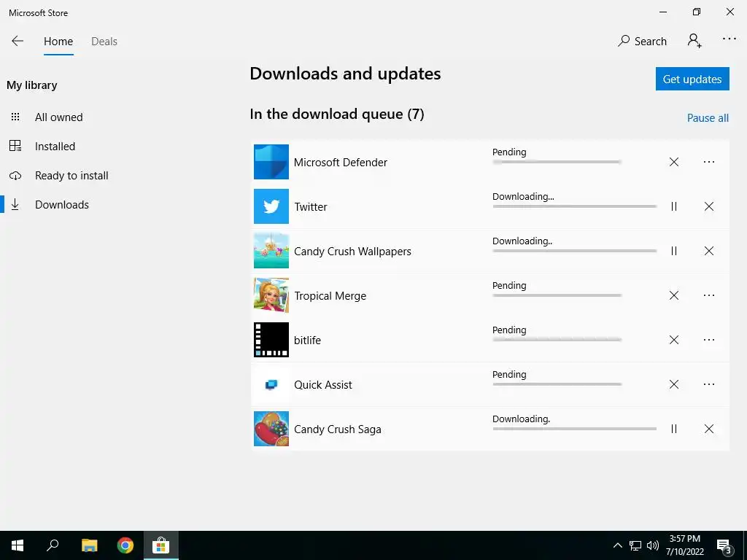Screen dimensions: 747x560
Task: Select All owned in My library
Action: click(58, 117)
